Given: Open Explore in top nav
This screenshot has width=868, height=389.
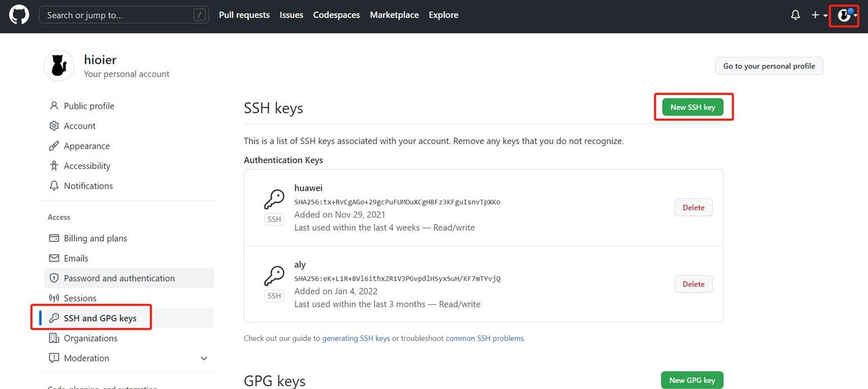Looking at the screenshot, I should point(443,15).
